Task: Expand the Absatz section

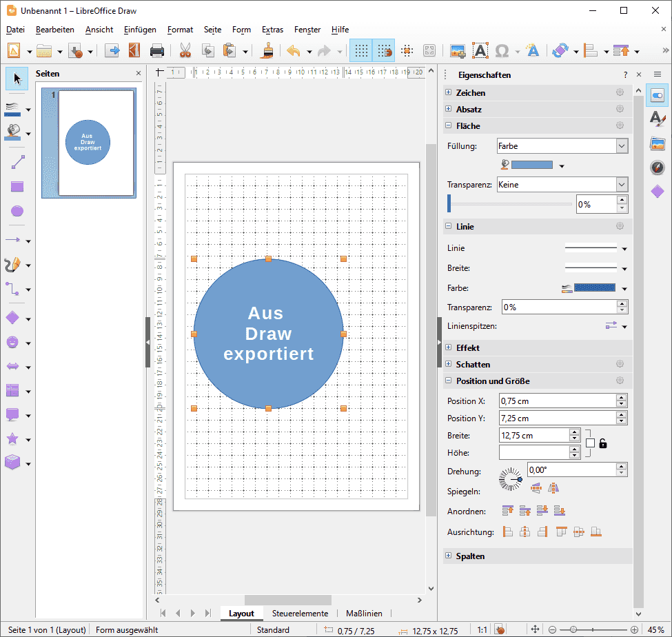Action: pos(448,109)
